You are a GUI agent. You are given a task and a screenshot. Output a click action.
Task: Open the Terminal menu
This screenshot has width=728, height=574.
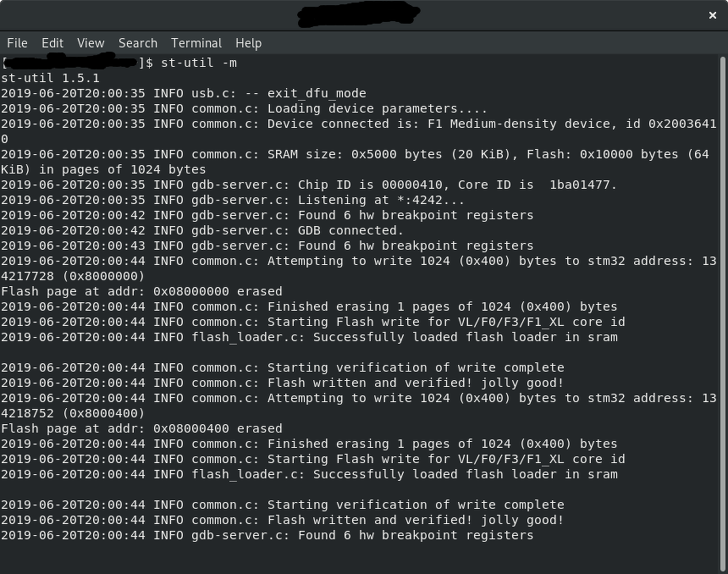point(196,43)
